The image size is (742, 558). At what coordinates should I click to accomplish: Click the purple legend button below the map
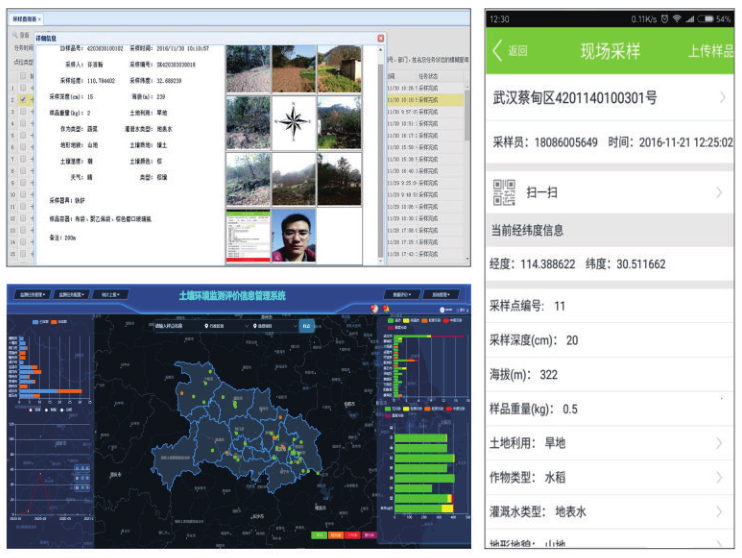[369, 535]
